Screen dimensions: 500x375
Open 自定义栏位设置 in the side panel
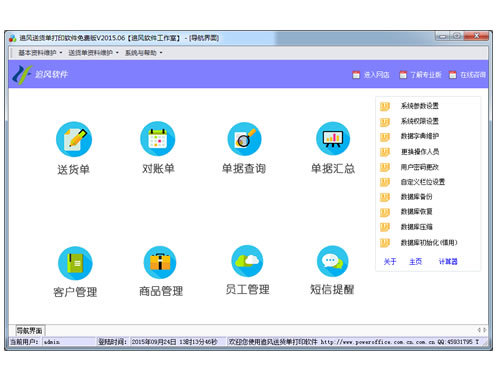pos(423,182)
